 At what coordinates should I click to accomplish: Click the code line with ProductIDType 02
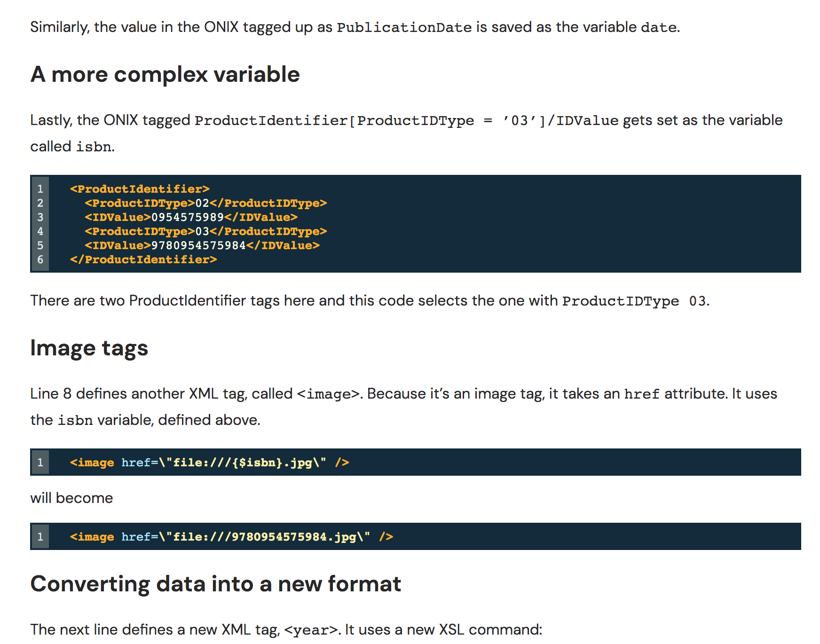tap(205, 203)
